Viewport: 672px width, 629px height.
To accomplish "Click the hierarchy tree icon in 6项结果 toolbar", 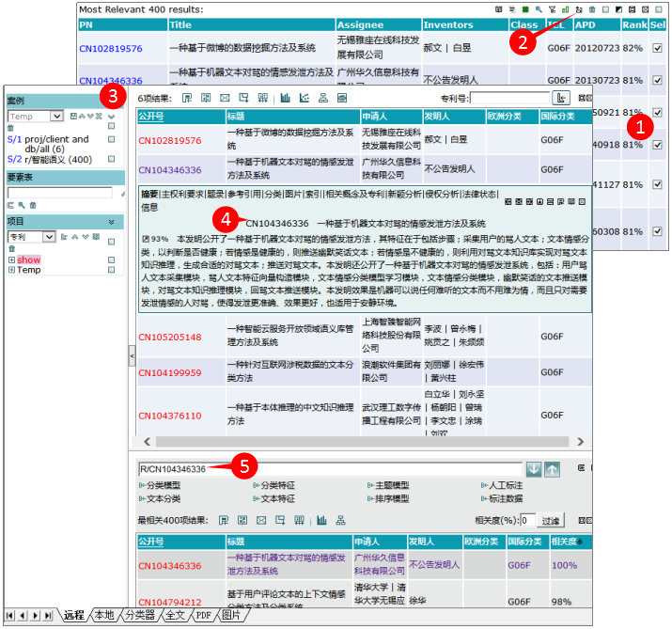I will point(323,98).
